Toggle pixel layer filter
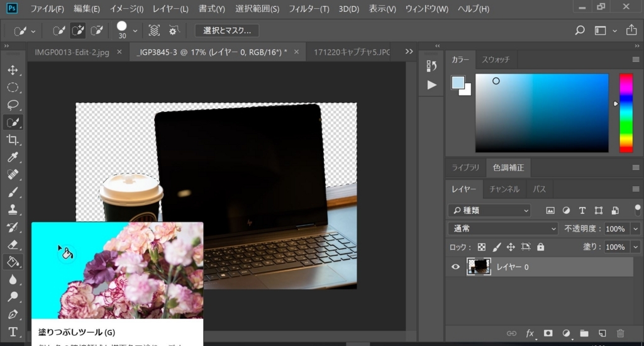Screen dimensions: 644x346 [x=550, y=210]
